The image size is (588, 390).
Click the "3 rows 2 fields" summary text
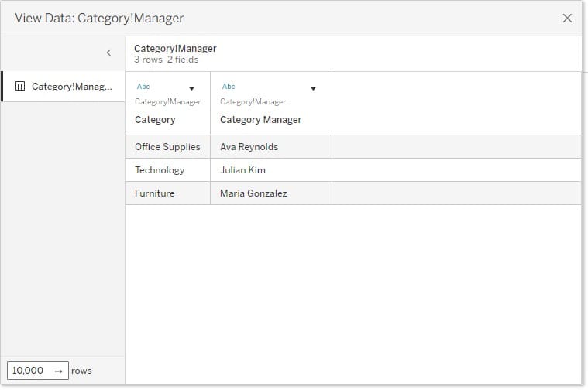click(166, 60)
